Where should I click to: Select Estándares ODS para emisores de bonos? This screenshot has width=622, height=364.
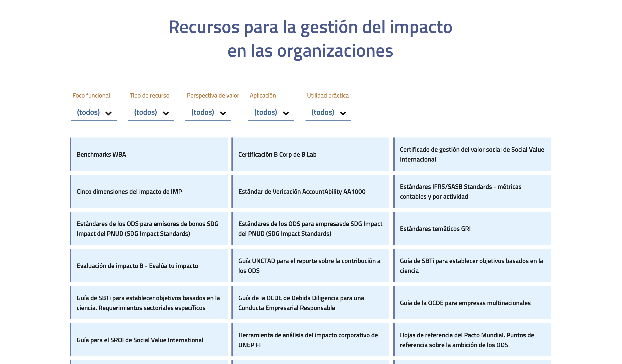click(x=149, y=229)
